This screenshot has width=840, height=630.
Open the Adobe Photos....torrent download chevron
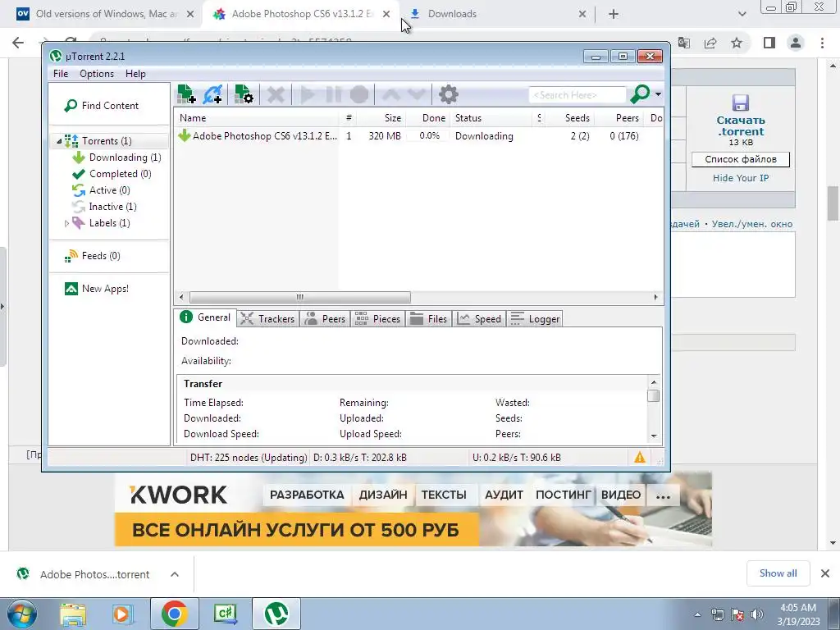point(175,574)
